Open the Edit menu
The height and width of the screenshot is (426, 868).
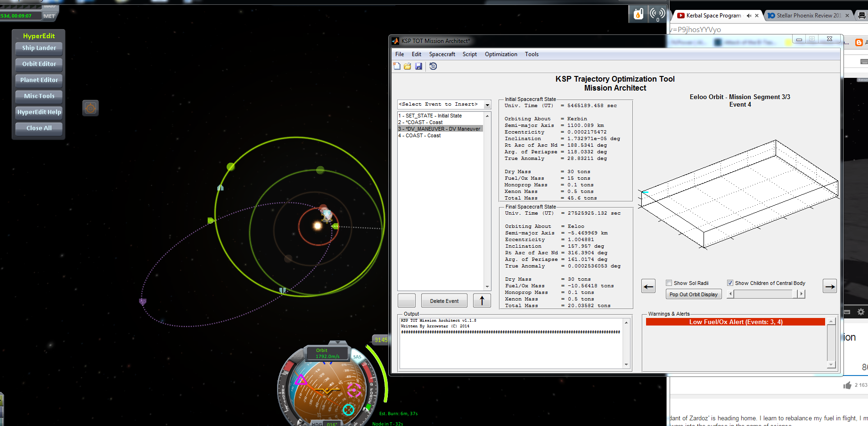pyautogui.click(x=417, y=54)
